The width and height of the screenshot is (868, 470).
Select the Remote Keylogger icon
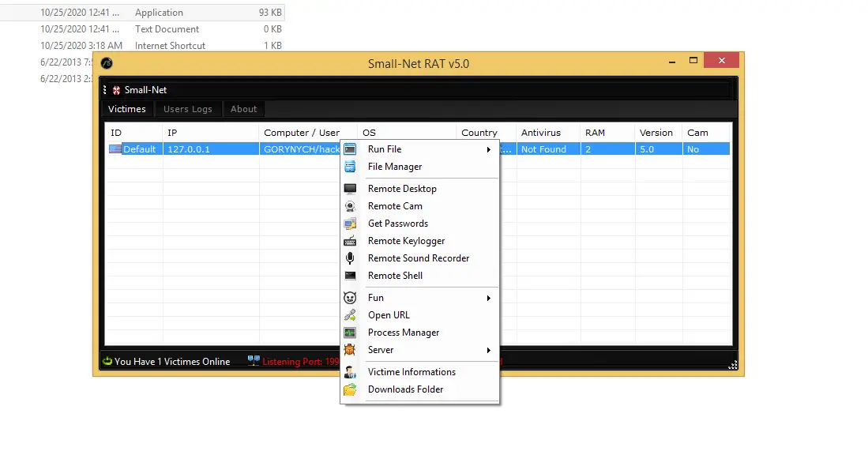(350, 240)
